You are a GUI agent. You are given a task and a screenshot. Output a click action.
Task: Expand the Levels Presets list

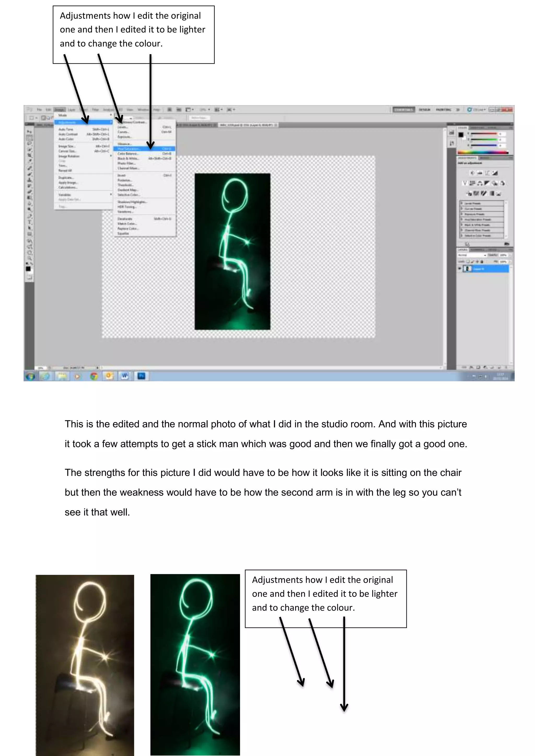tap(462, 203)
